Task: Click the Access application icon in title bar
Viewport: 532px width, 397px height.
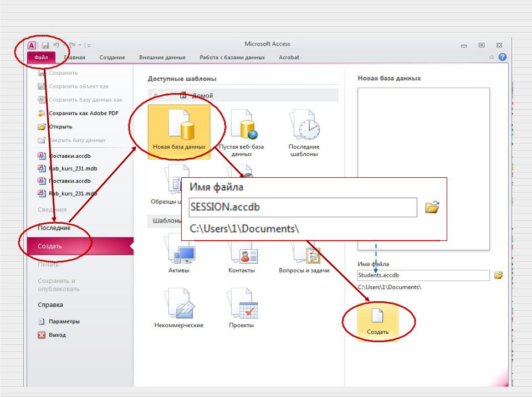Action: click(x=32, y=45)
